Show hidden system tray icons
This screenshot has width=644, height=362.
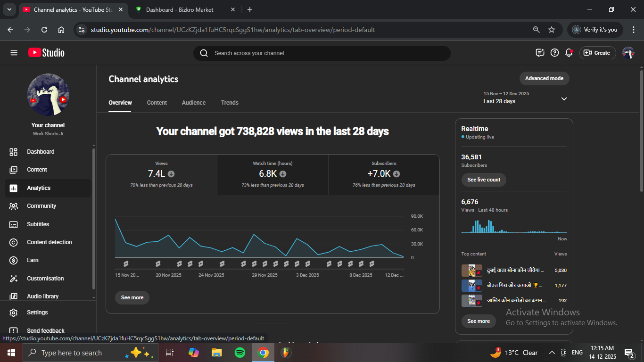[552, 353]
